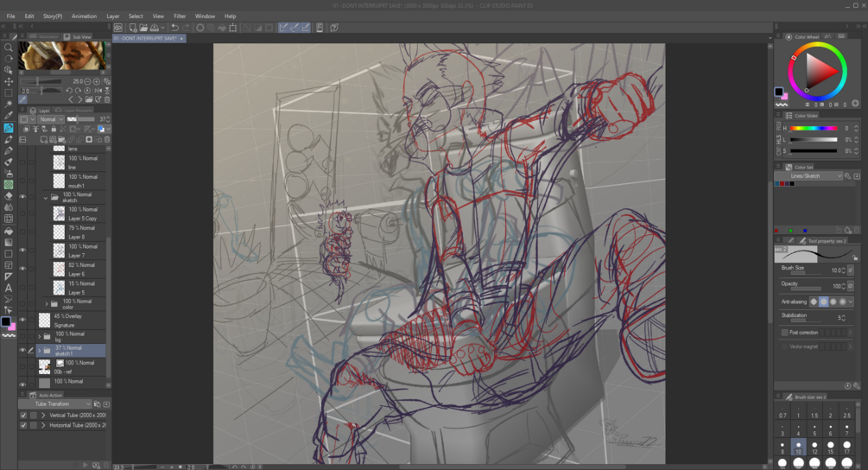Screen dimensions: 868x470
Task: Select brush size 2.5 preset
Action: (x=846, y=412)
